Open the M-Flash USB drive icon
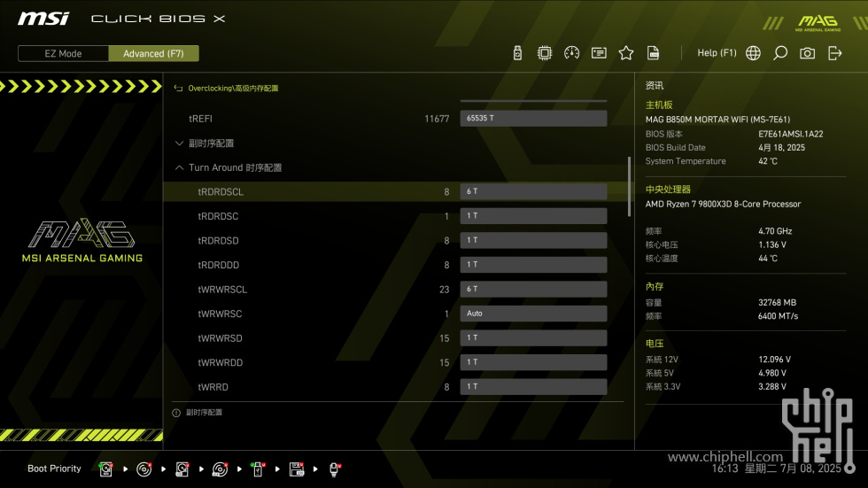 click(517, 53)
